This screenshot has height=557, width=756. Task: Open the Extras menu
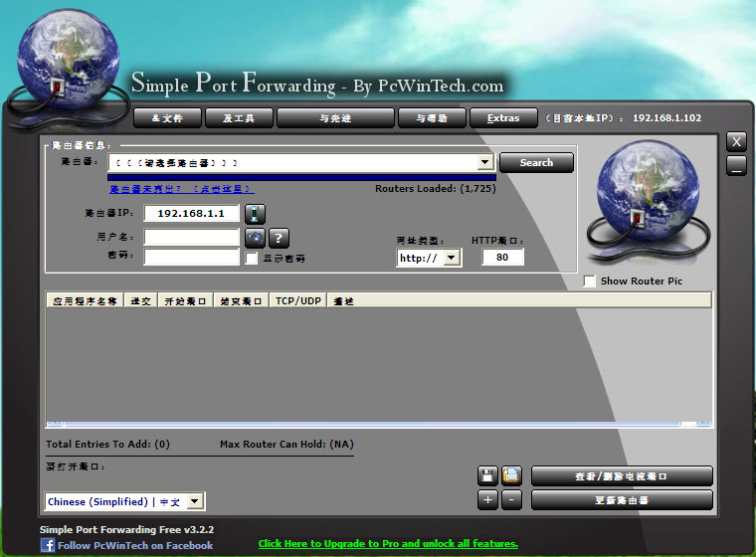503,118
